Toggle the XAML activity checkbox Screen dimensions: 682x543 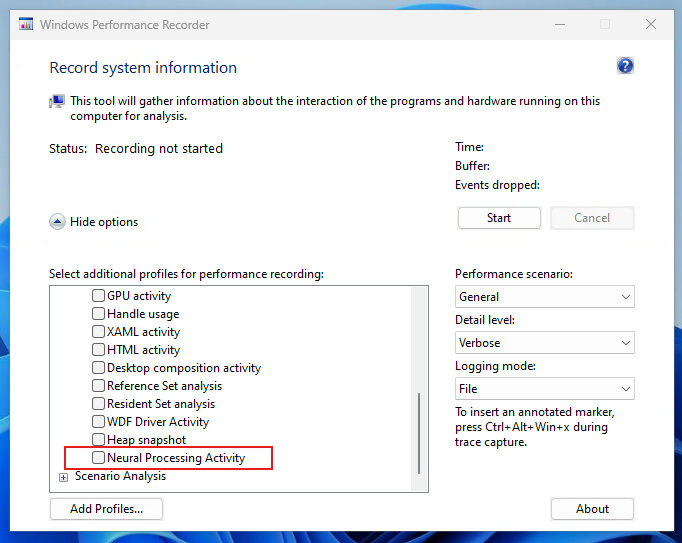[x=98, y=332]
